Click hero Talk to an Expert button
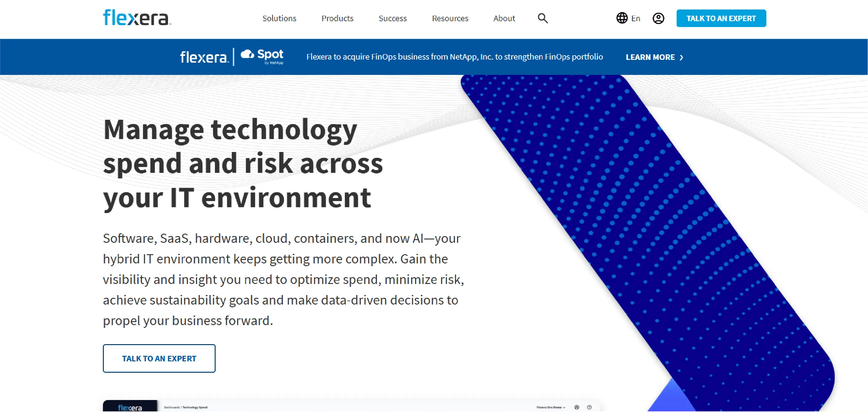The width and height of the screenshot is (868, 412). click(159, 359)
